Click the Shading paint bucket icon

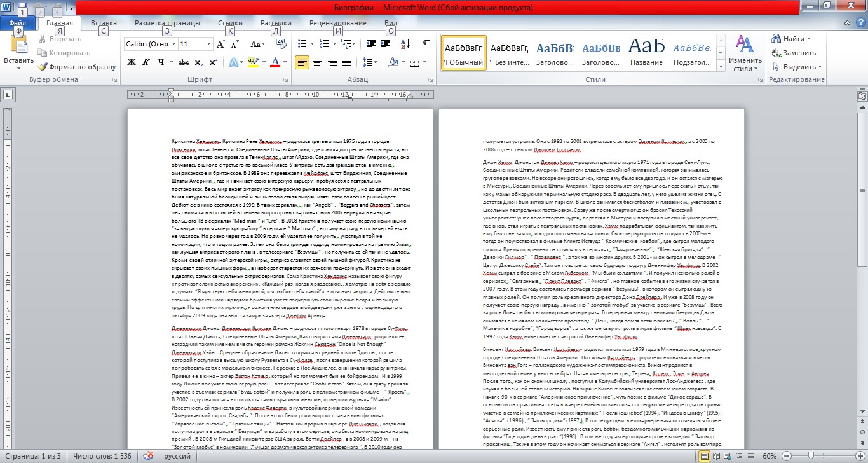(x=393, y=62)
